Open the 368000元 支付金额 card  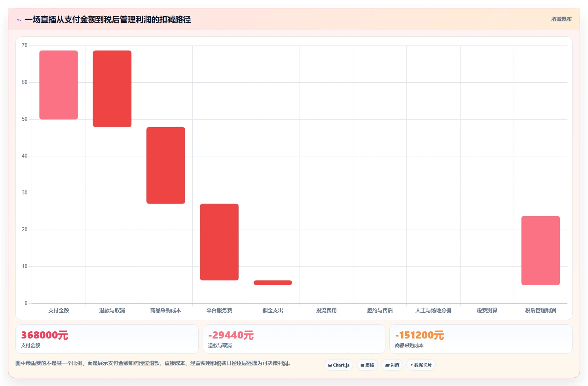click(107, 339)
